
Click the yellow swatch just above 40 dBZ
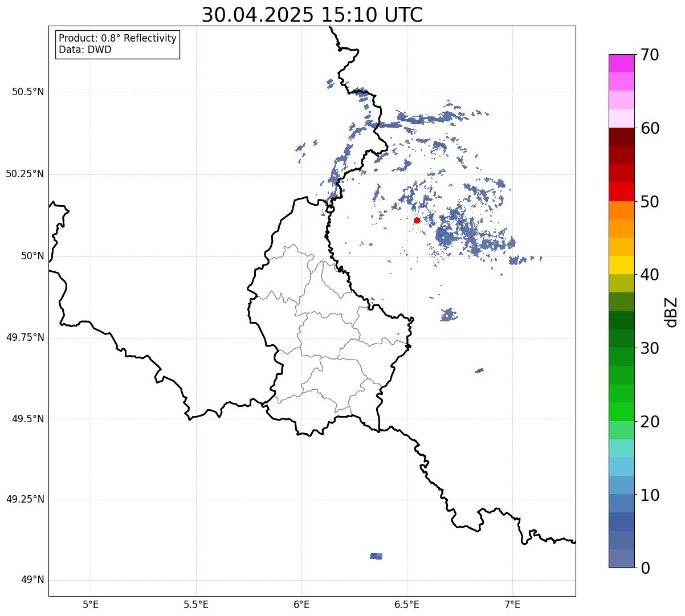pyautogui.click(x=621, y=266)
